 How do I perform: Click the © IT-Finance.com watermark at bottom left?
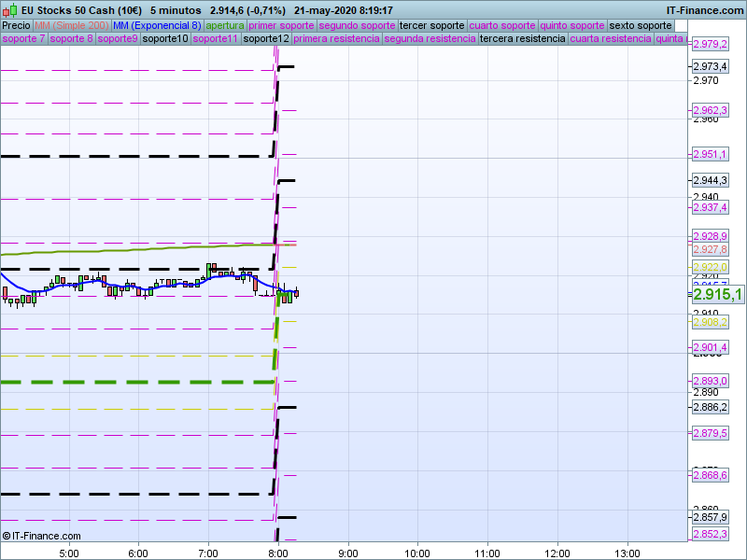pyautogui.click(x=42, y=536)
